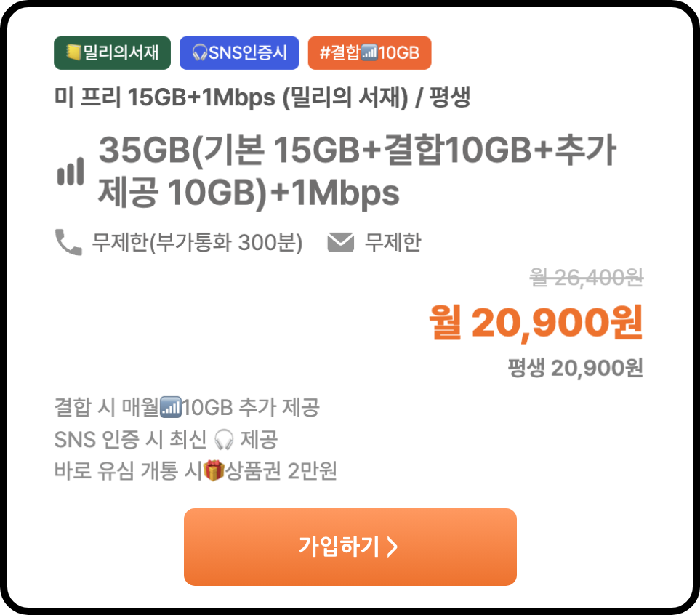This screenshot has width=700, height=615.
Task: Click the strikethrough price 월 26,400원
Action: coord(587,278)
